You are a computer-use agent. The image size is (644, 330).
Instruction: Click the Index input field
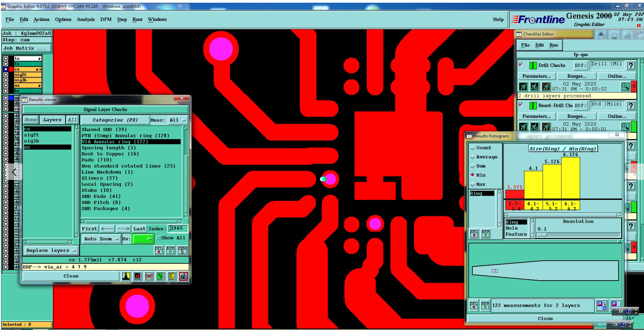pos(178,228)
